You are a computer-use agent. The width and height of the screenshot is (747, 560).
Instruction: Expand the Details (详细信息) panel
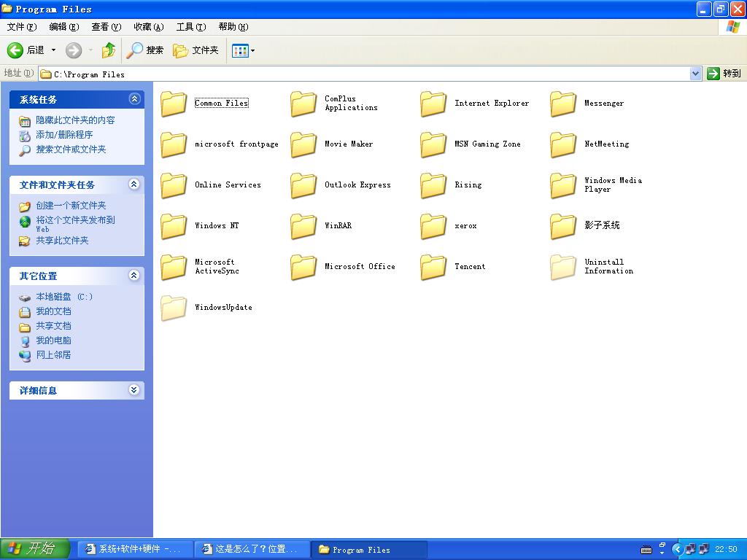pos(134,390)
